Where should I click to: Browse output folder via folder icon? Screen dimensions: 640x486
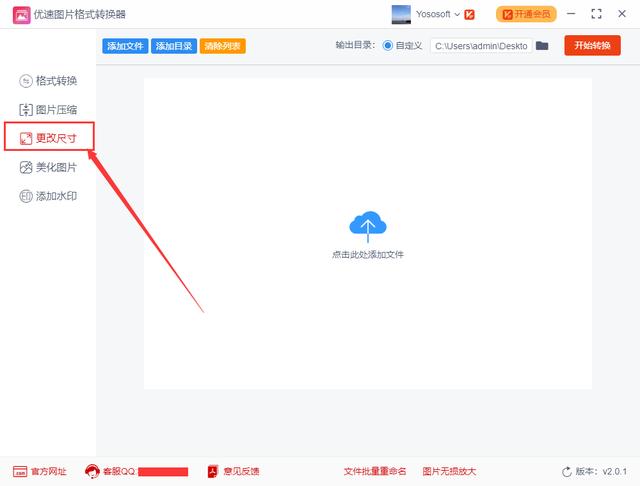click(x=542, y=45)
